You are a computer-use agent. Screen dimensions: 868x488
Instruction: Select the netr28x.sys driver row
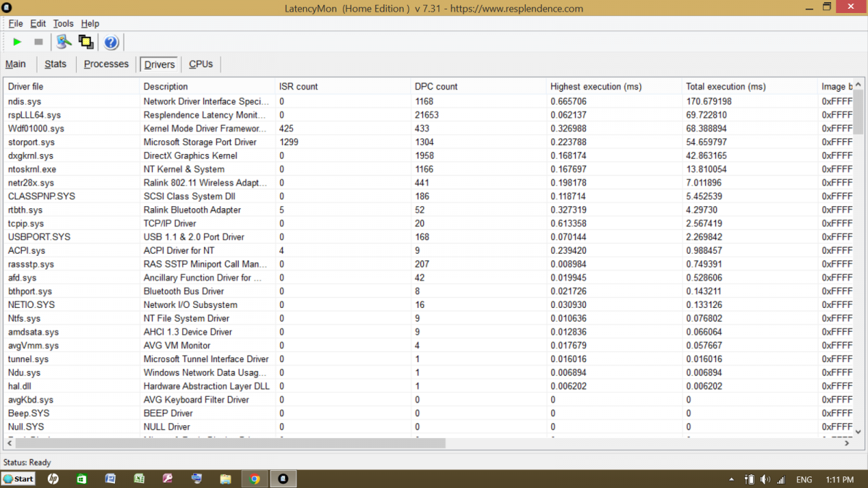coord(428,183)
